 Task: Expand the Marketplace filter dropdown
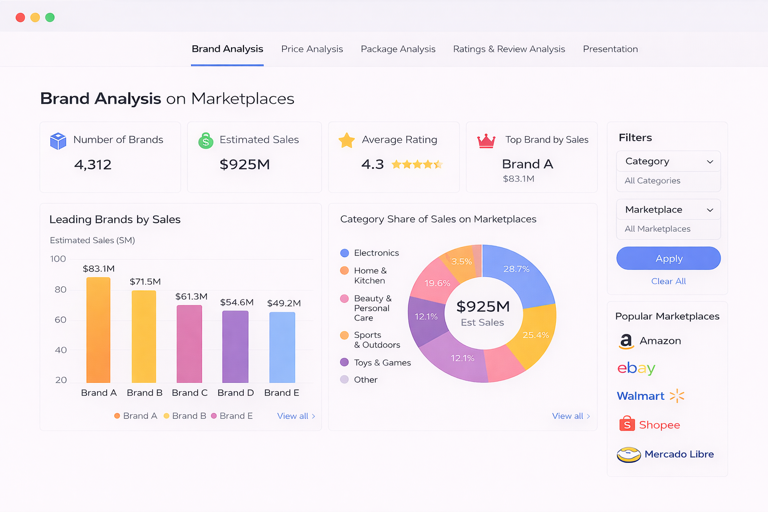pyautogui.click(x=668, y=210)
